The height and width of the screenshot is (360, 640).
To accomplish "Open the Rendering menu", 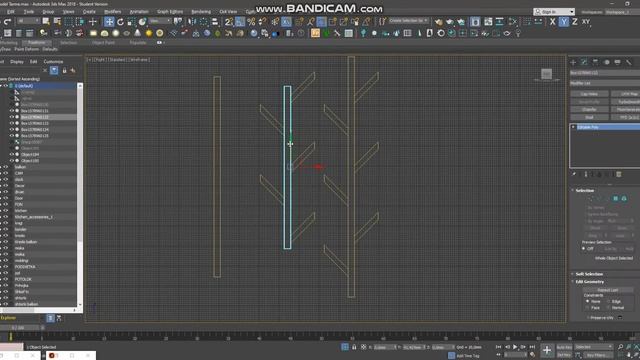I will tap(201, 12).
